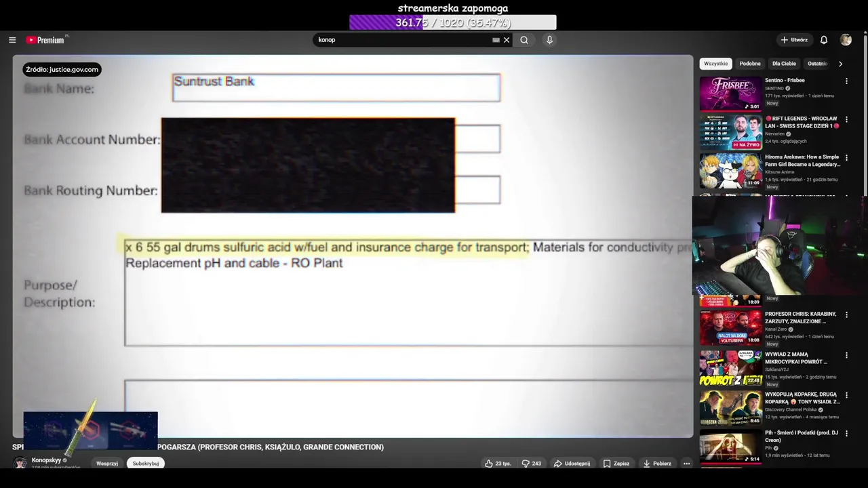Click the Discovery Channel Polska channel name
The height and width of the screenshot is (488, 868).
791,410
